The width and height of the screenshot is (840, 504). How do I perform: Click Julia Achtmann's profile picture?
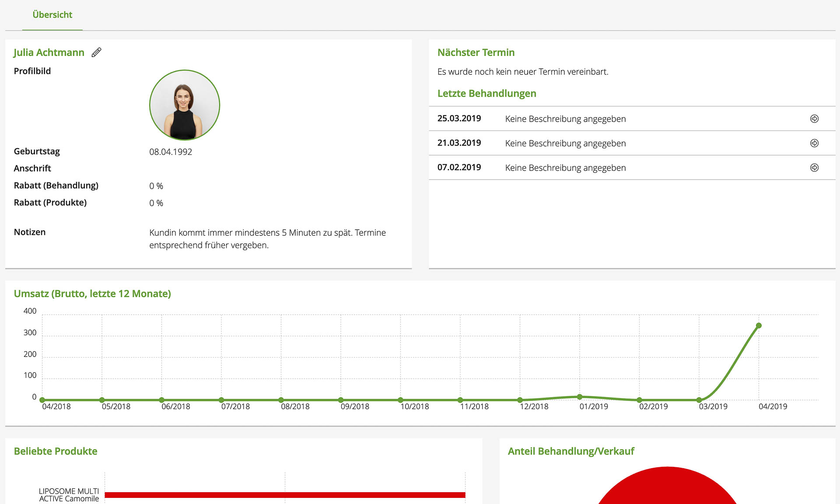(x=185, y=105)
